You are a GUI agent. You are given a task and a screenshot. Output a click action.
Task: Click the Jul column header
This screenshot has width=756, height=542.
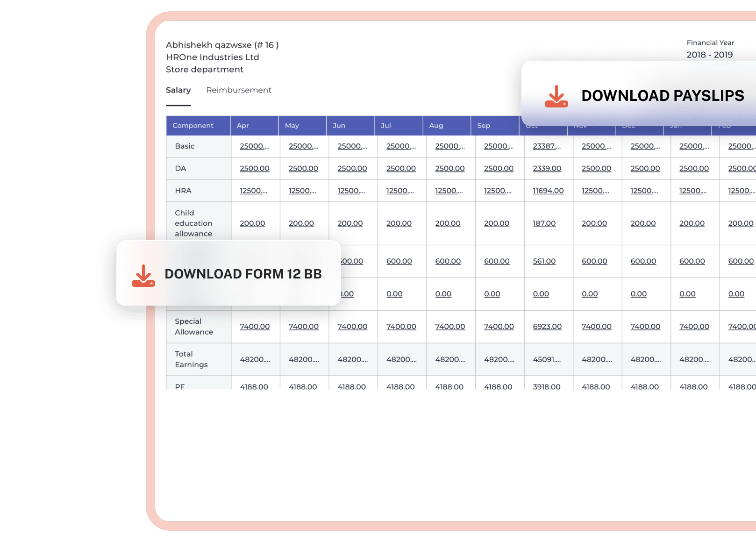coord(385,126)
